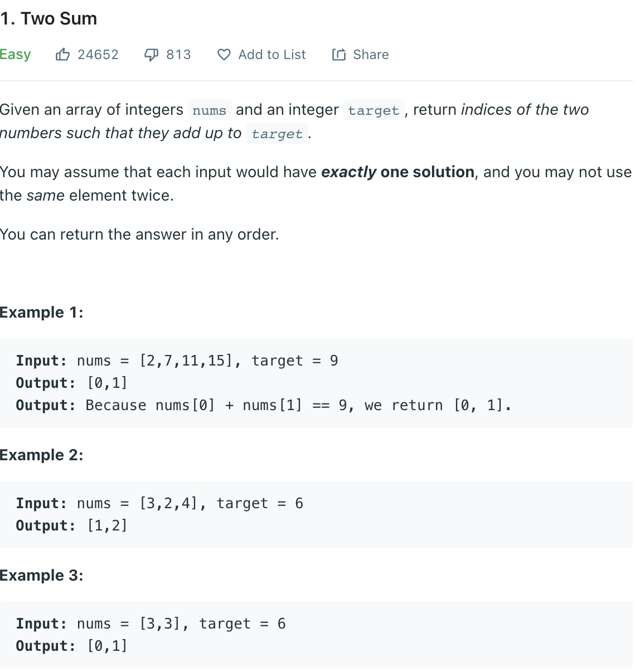The width and height of the screenshot is (640, 672).
Task: Click the thumbs-down dislike icon
Action: (151, 55)
